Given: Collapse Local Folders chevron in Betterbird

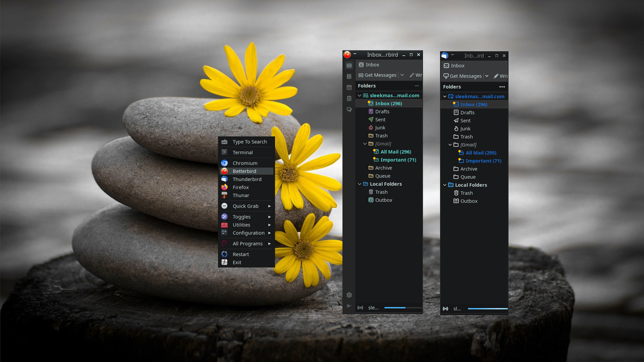Looking at the screenshot, I should (359, 184).
